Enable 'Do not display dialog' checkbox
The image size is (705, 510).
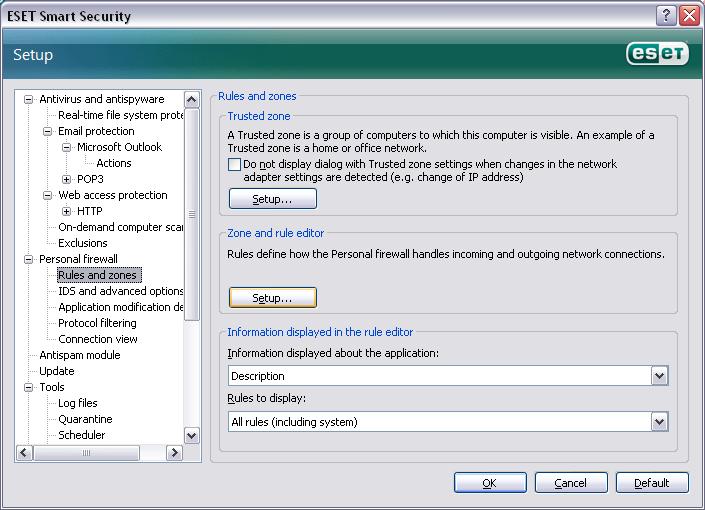click(234, 164)
